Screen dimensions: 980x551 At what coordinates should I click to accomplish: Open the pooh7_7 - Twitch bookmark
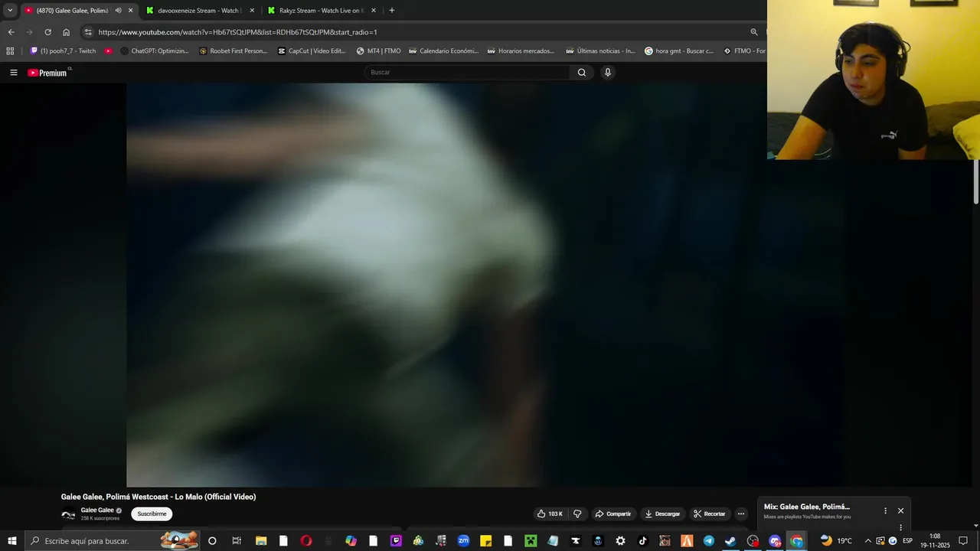click(63, 51)
